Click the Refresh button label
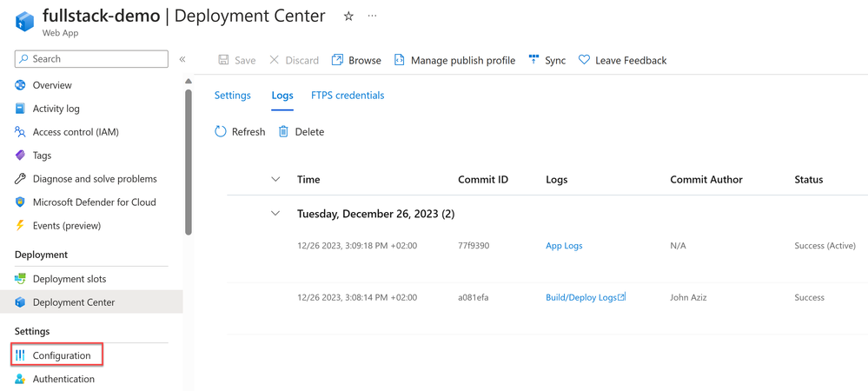 pyautogui.click(x=248, y=132)
